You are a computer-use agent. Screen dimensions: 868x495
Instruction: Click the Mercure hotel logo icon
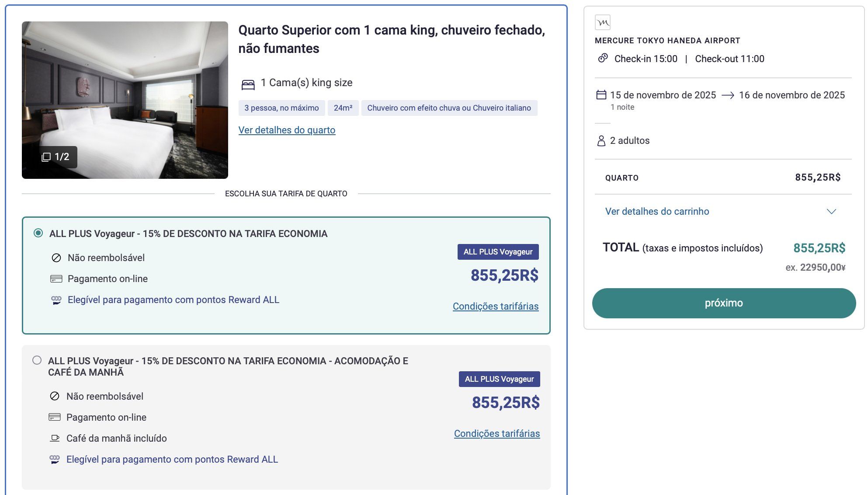(602, 22)
